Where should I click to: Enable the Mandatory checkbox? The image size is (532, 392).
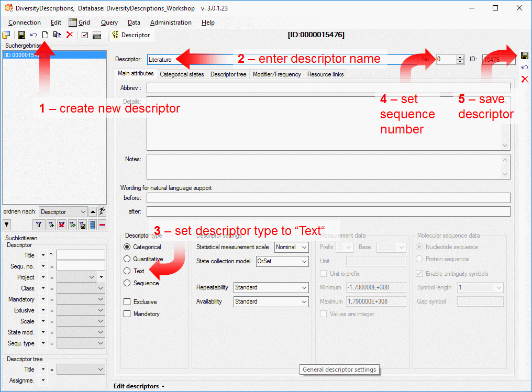[x=127, y=314]
